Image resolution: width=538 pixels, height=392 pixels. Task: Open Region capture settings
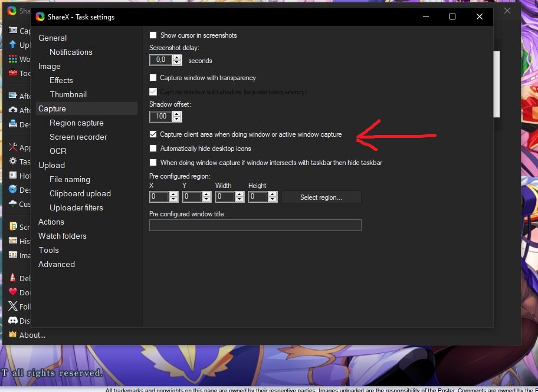coord(77,123)
